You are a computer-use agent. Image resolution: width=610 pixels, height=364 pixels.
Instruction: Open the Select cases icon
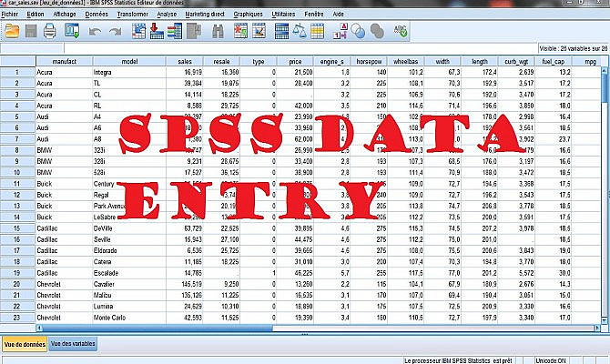(x=317, y=31)
